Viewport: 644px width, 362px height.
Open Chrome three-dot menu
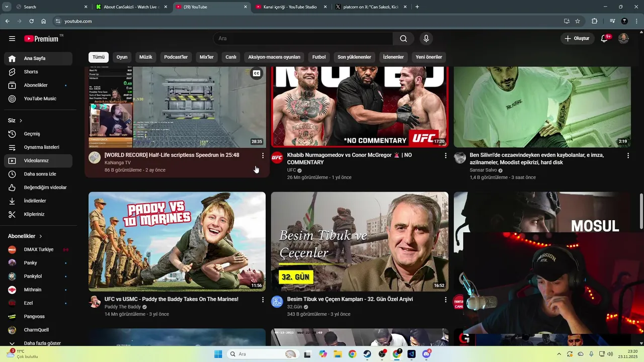(636, 21)
